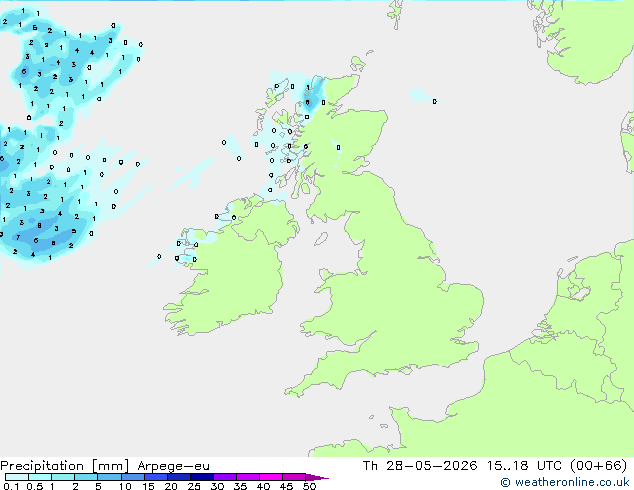Screen dimensions: 634x490
Task: Click the '0.5' legend scale label
Action: point(35,486)
